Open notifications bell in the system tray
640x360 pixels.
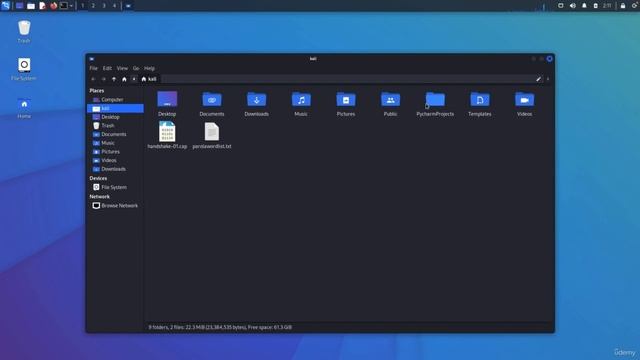(584, 6)
